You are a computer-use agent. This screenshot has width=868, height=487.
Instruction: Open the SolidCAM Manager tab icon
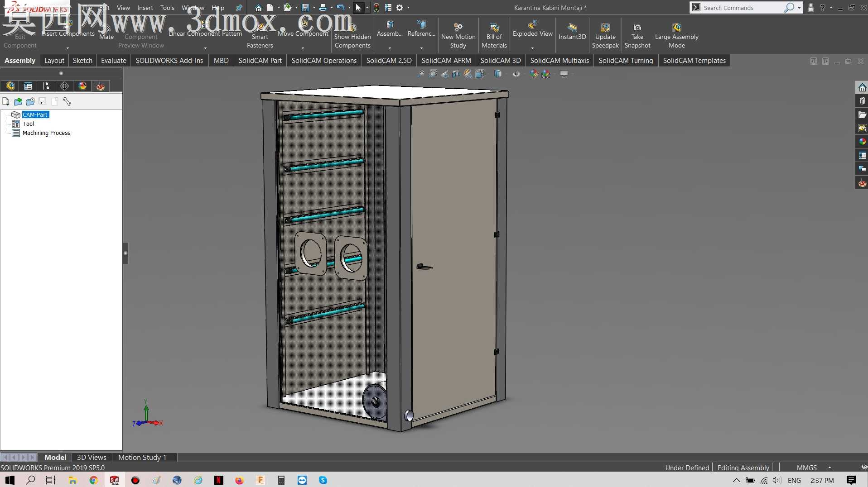tap(101, 86)
